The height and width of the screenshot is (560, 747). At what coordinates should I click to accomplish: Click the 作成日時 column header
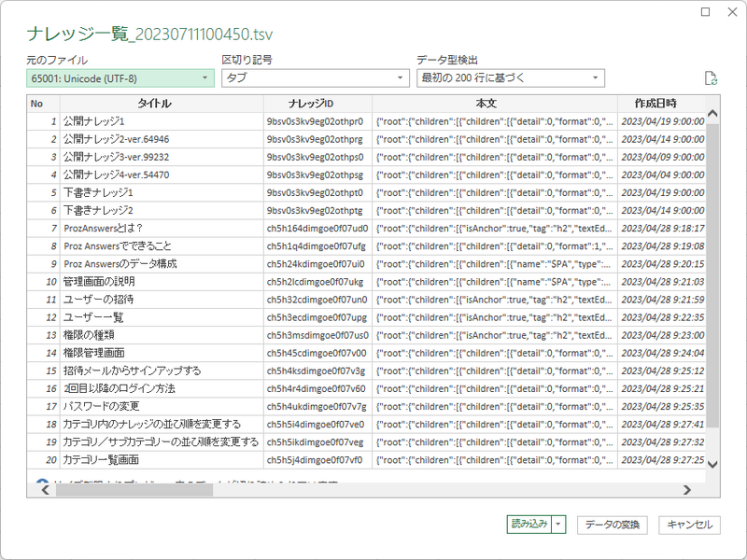tap(662, 104)
